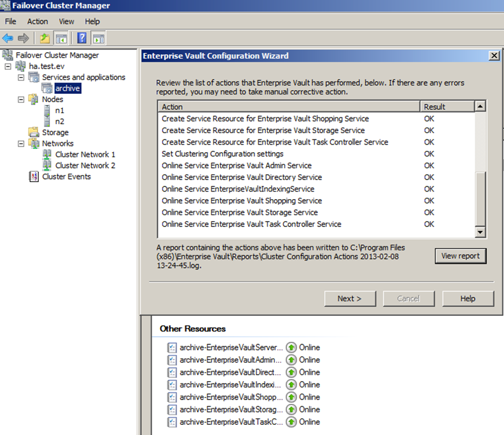The height and width of the screenshot is (435, 504).
Task: Click the archive-EnterpriseVaultTaskC resource icon
Action: pyautogui.click(x=172, y=422)
